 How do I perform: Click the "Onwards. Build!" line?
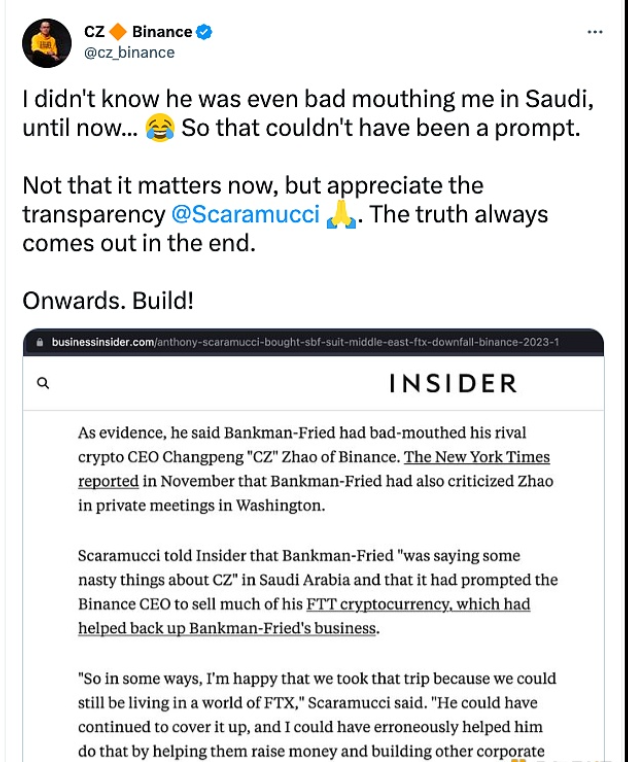[106, 299]
